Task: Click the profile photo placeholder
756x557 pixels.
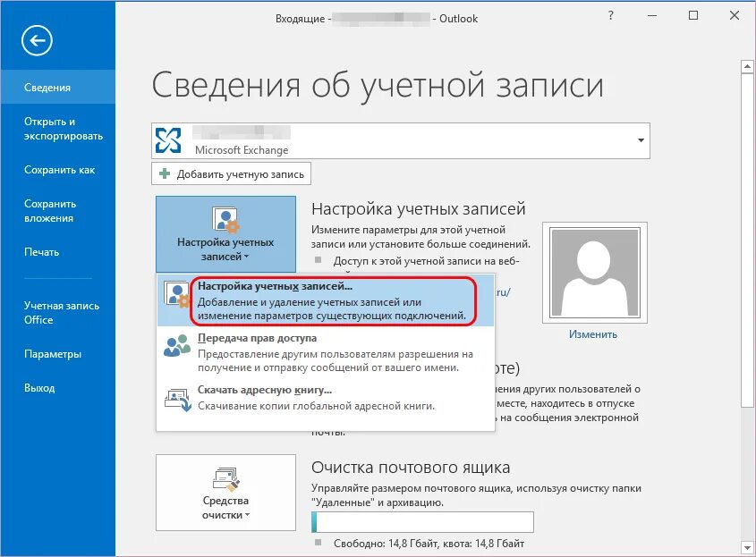Action: [595, 272]
